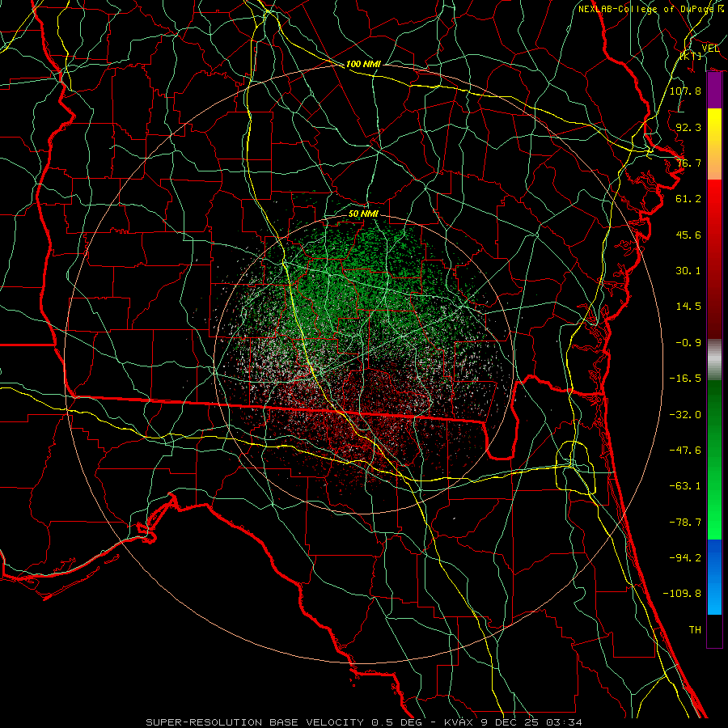
Task: Pick the gray-white near-zero color bar segment
Action: click(x=714, y=360)
